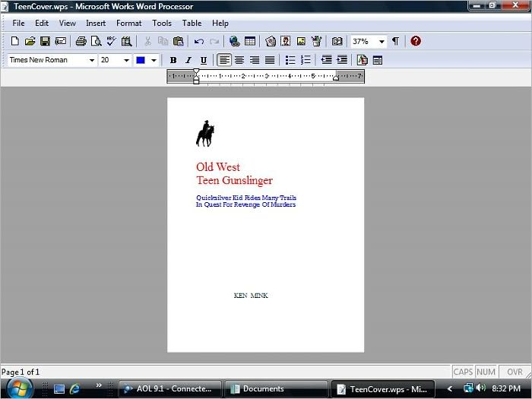Click the 'Old West' title line
The image size is (532, 399).
[218, 167]
